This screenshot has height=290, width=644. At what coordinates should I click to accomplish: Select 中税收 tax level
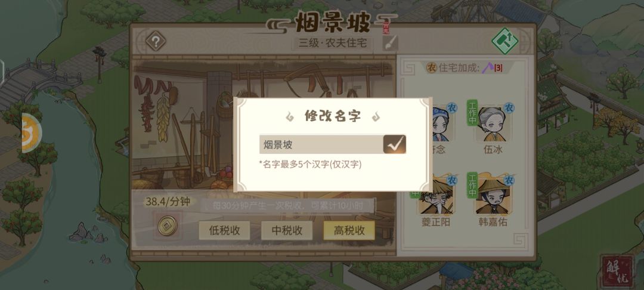click(287, 230)
